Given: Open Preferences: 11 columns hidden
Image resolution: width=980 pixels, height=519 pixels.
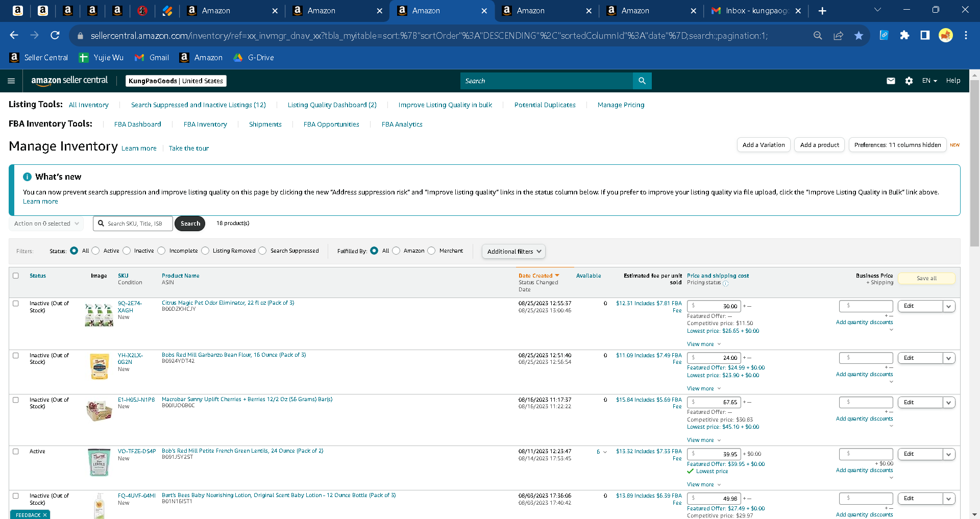Looking at the screenshot, I should point(897,145).
